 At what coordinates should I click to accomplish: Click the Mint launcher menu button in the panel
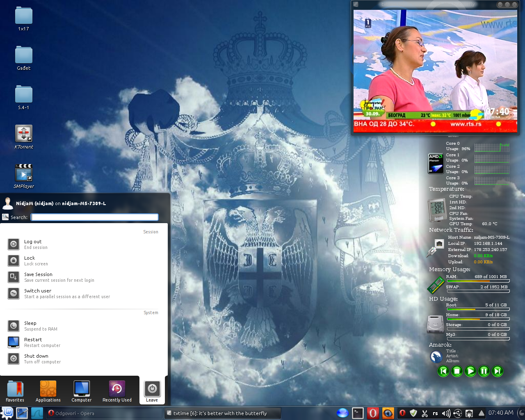pyautogui.click(x=7, y=413)
